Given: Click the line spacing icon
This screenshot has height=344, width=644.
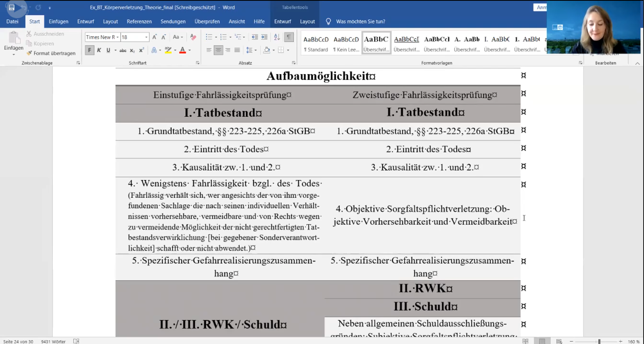Looking at the screenshot, I should [x=249, y=50].
